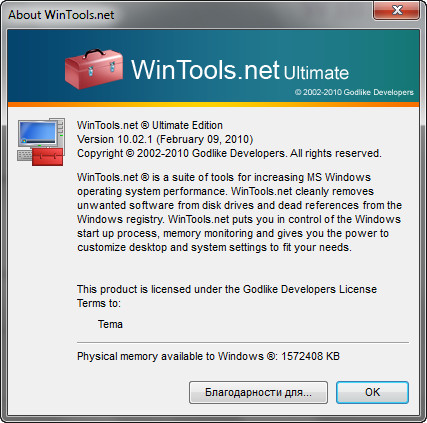Click the word Ultimate in the banner

[316, 73]
